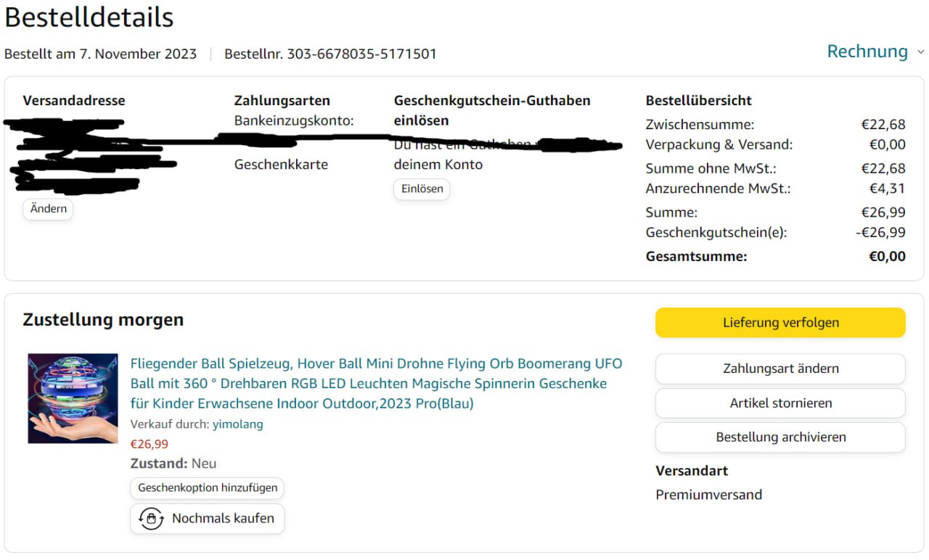Click the Nochmals kaufen button text
The height and width of the screenshot is (560, 929).
[x=223, y=519]
